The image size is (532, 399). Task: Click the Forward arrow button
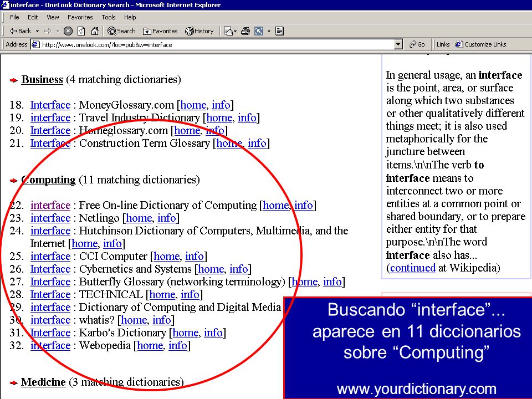pyautogui.click(x=48, y=31)
